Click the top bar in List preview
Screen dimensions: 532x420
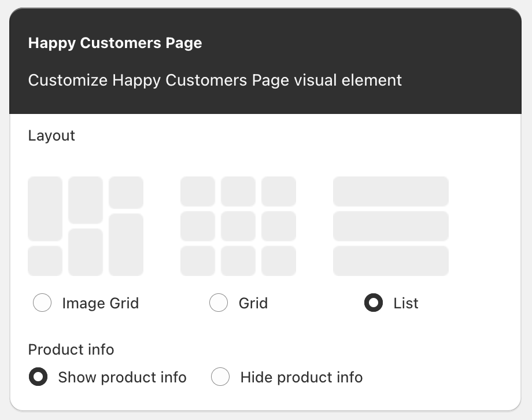pos(390,191)
